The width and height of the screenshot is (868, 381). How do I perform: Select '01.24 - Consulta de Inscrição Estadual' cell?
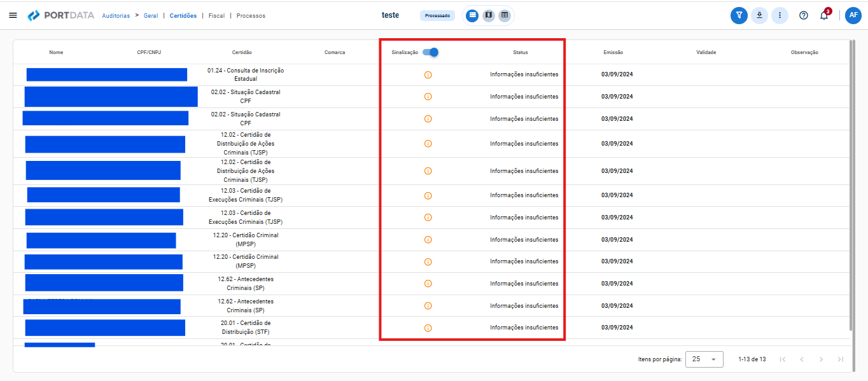point(246,74)
